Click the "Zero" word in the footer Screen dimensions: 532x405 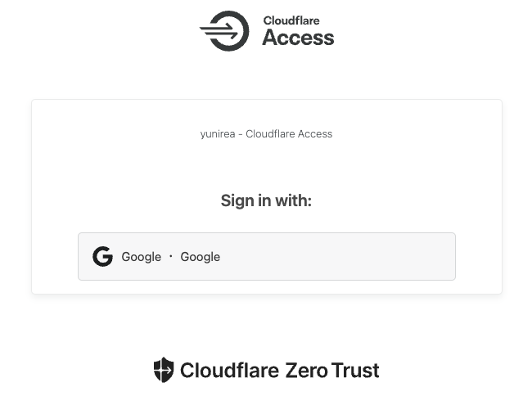click(305, 371)
